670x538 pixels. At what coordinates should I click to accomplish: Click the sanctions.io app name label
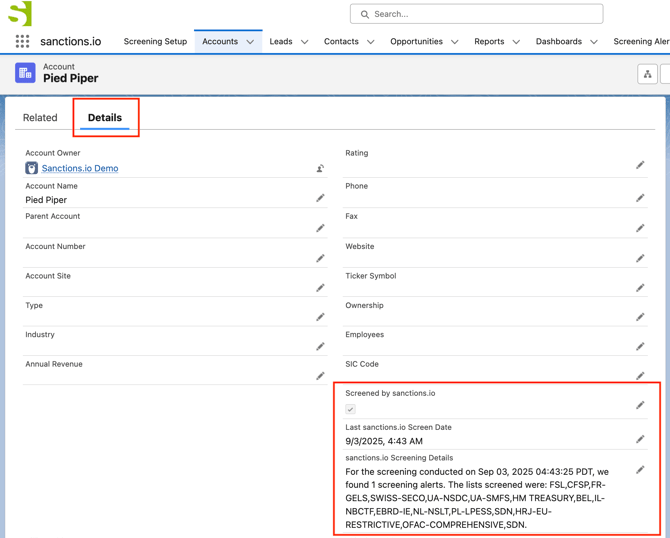tap(71, 41)
